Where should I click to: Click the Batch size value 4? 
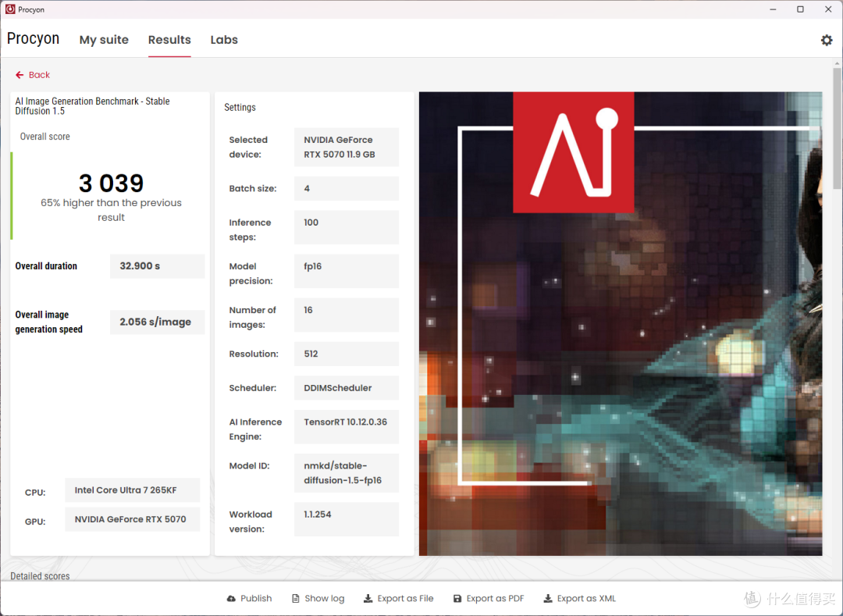[347, 189]
